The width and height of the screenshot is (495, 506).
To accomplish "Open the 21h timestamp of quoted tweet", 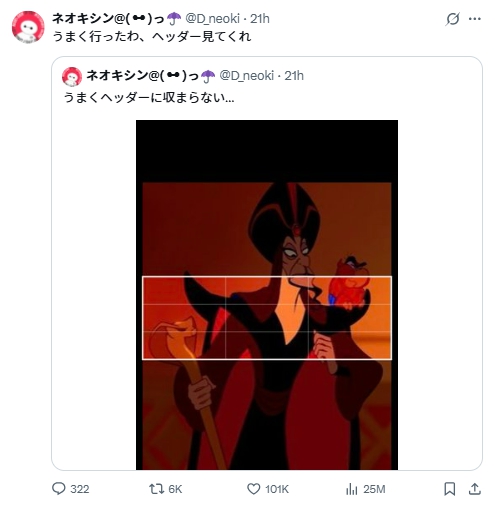I will point(294,76).
